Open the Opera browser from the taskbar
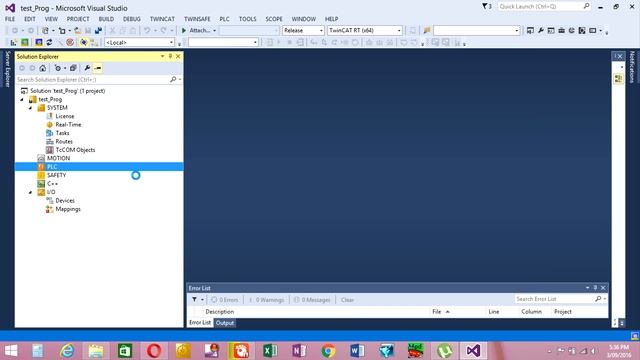The image size is (640, 360). coord(154,351)
